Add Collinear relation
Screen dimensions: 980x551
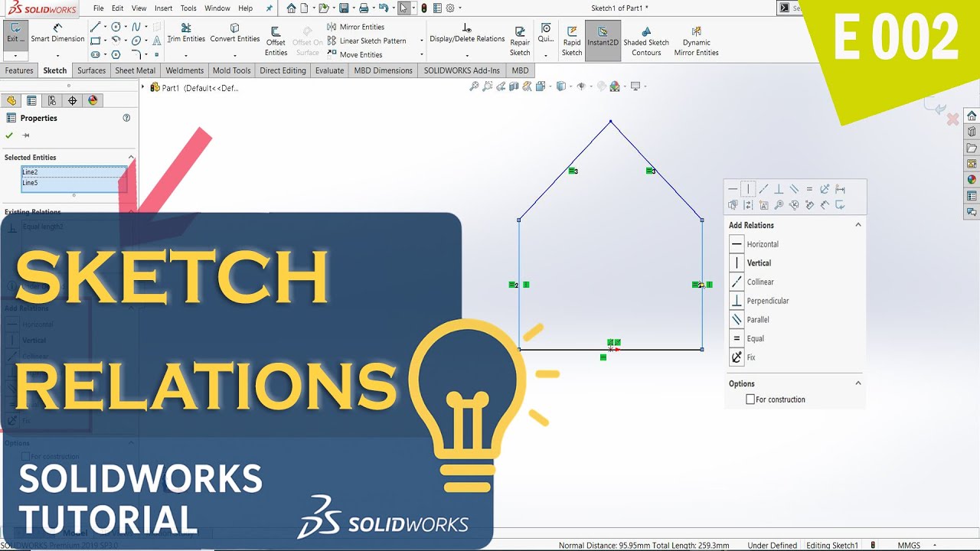pyautogui.click(x=753, y=282)
